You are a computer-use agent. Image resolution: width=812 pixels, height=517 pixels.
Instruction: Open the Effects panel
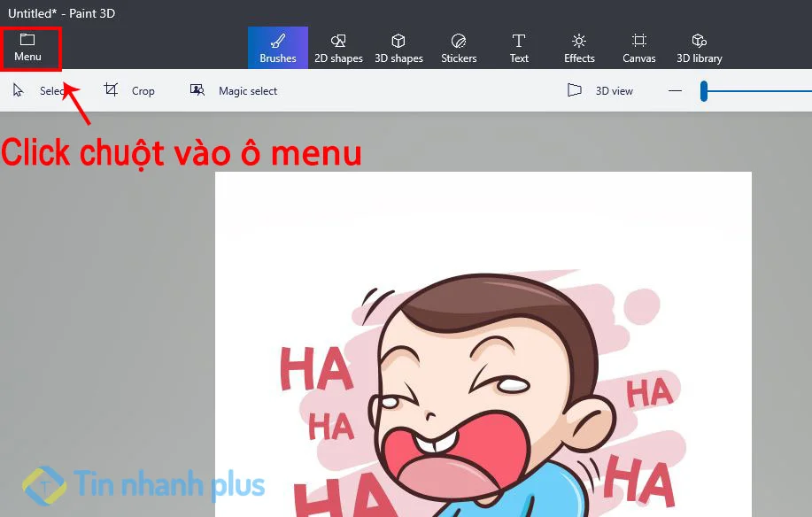point(578,48)
